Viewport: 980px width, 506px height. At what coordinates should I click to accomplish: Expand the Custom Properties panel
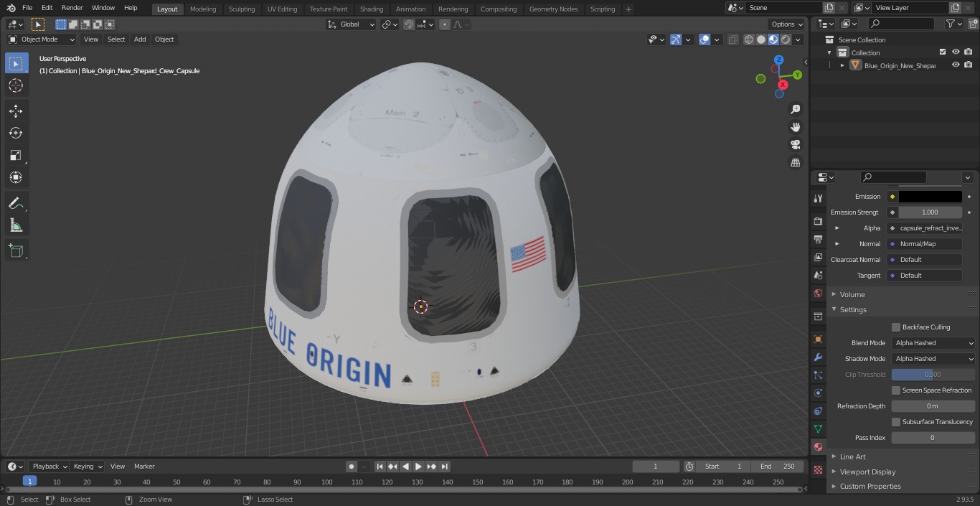(870, 487)
